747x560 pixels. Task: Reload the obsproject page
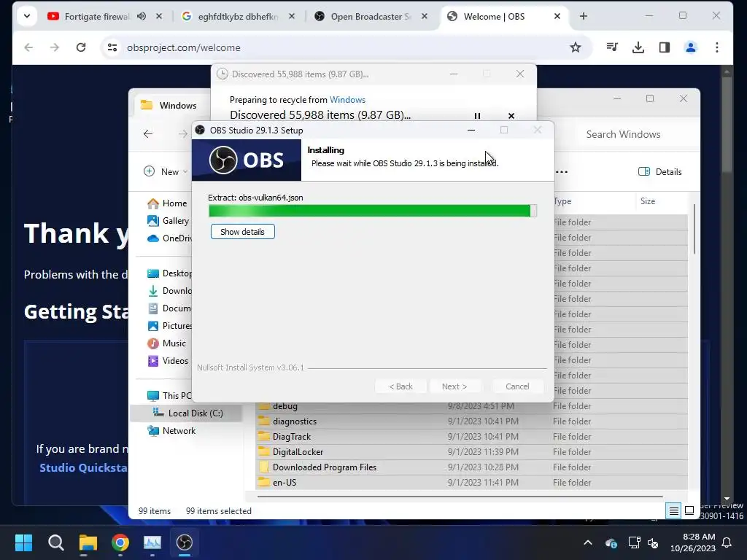tap(81, 47)
